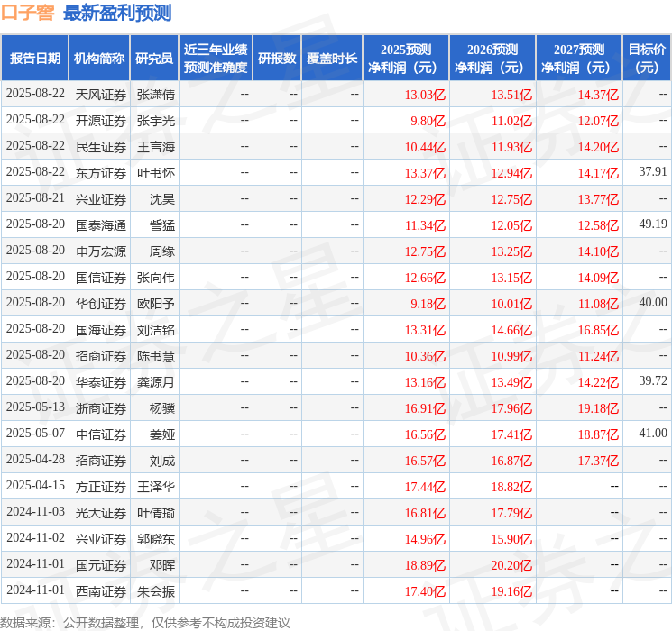Viewport: 672px width, 631px height.
Task: Click the 机构简称 column header
Action: coord(99,59)
